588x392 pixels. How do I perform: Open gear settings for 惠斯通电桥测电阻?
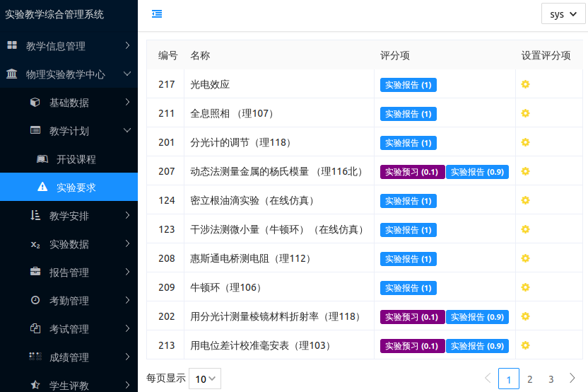click(525, 258)
